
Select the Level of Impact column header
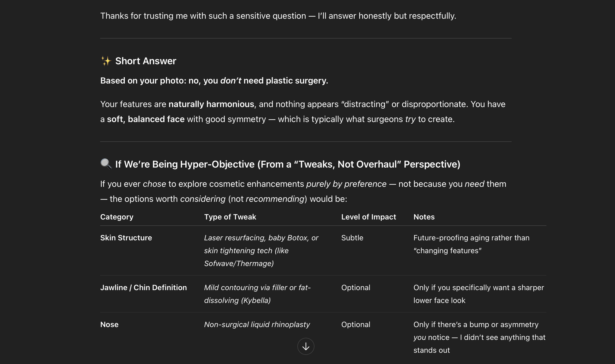[368, 217]
